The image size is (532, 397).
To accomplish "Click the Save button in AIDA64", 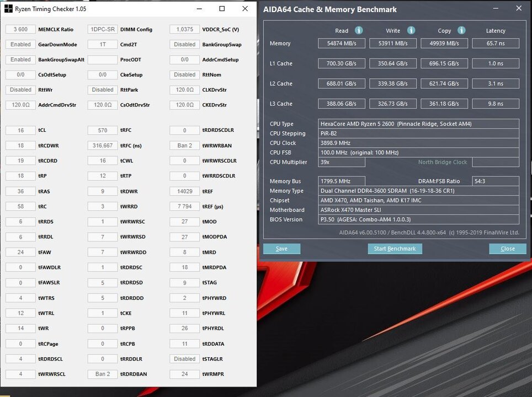I will (281, 249).
